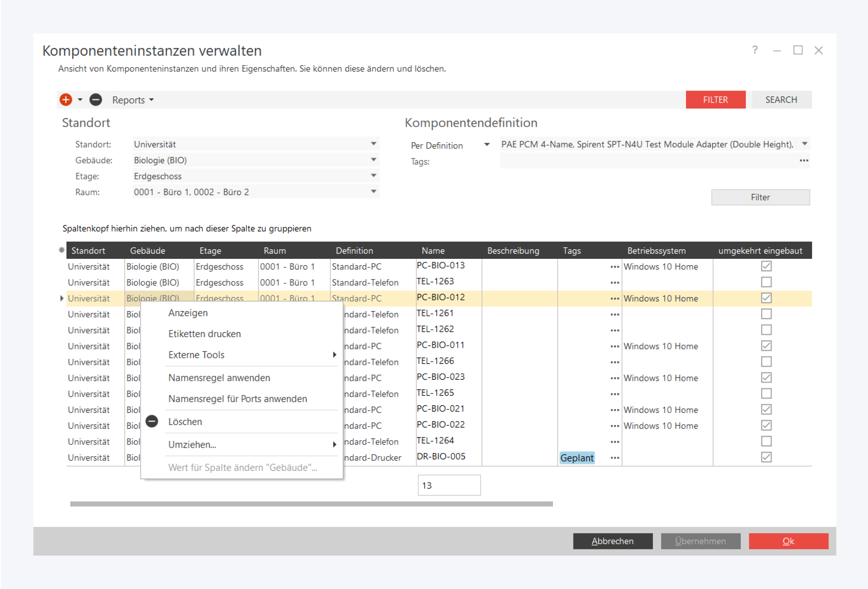Click the help question mark icon
Viewport: 868px width, 589px height.
(754, 50)
